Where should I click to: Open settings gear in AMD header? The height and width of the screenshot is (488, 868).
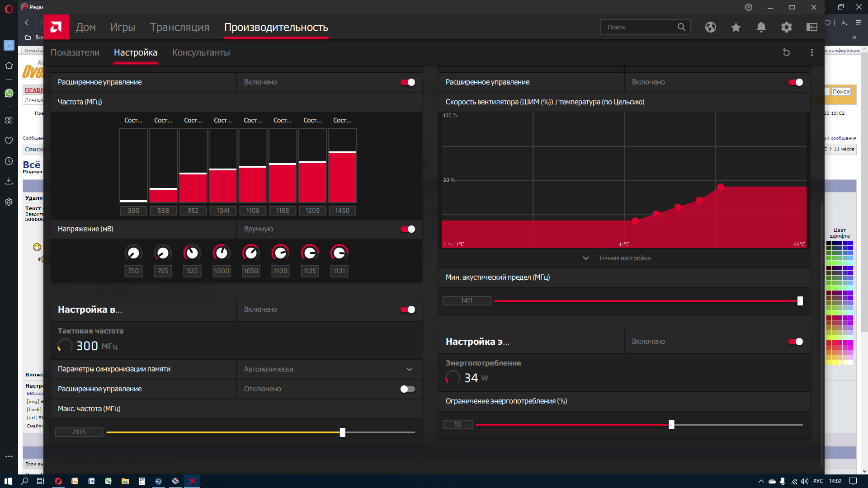point(786,27)
